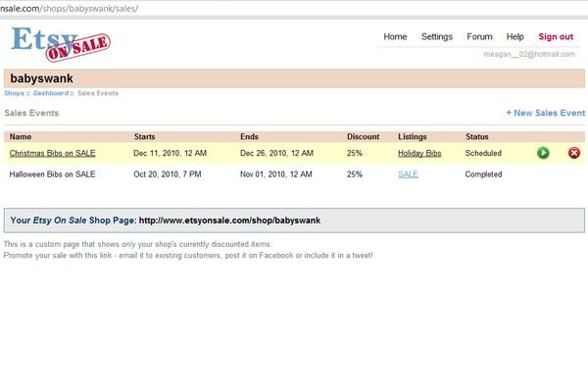Screen dimensions: 588x392
Task: Click the meagan__02@hotmail.com account email
Action: 529,55
